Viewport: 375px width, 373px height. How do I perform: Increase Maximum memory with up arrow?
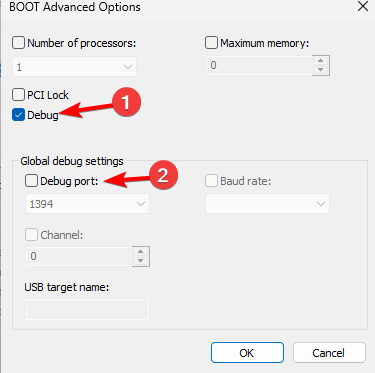321,60
